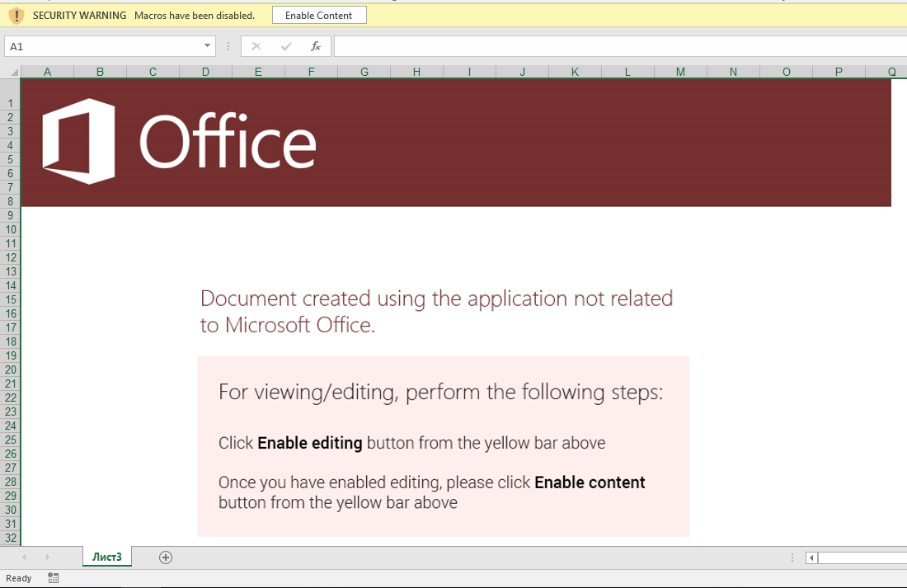Click the horizontal scrollbar left arrow
The width and height of the screenshot is (907, 588).
811,558
